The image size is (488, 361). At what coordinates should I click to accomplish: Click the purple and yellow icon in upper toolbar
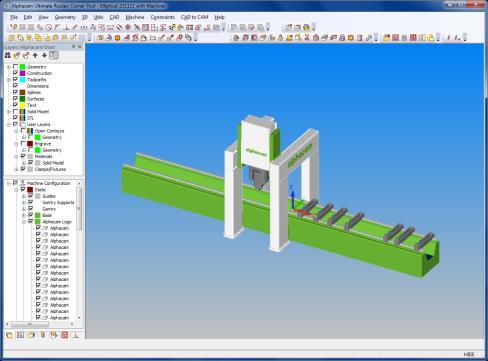point(306,27)
